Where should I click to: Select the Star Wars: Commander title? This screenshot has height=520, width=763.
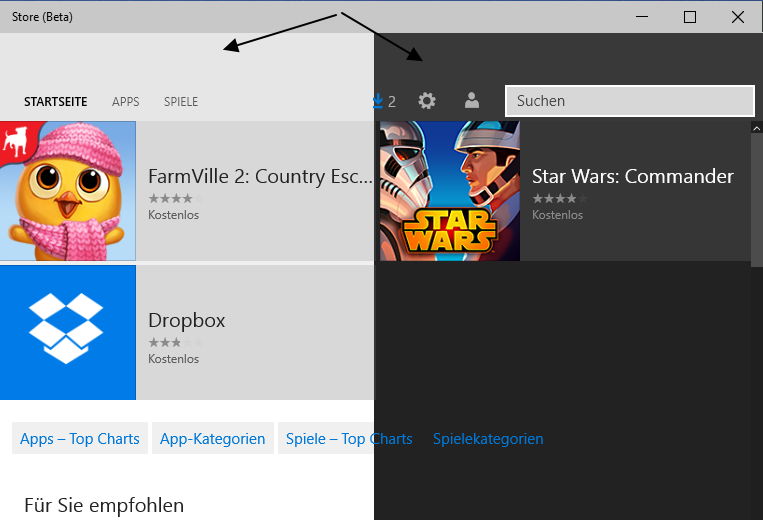point(633,177)
